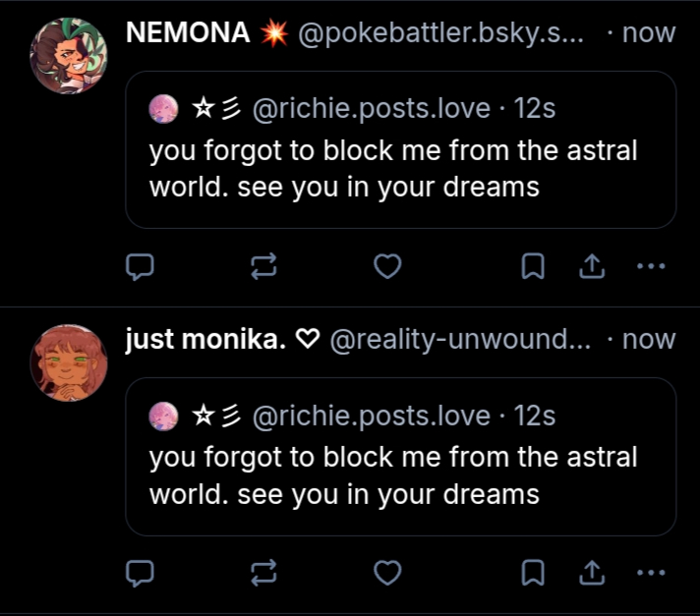Screen dimensions: 700x616
Task: Open just monika's profile avatar
Action: [x=69, y=363]
